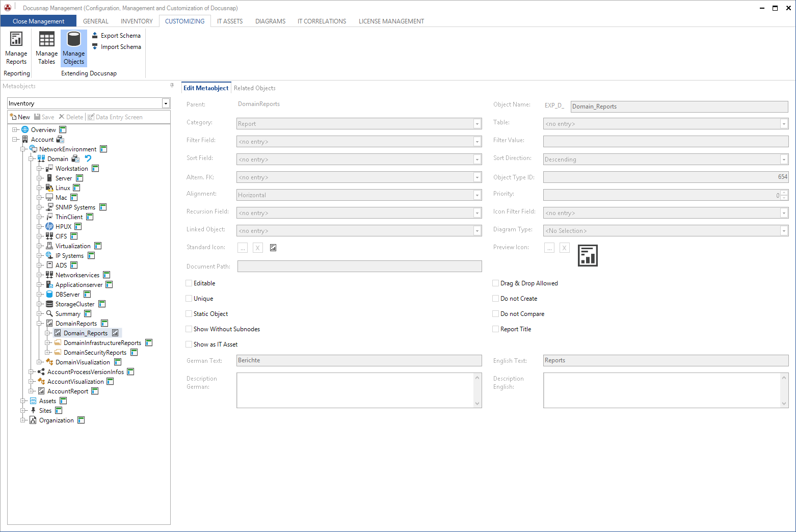Check Show Without Subnodes

[x=189, y=329]
